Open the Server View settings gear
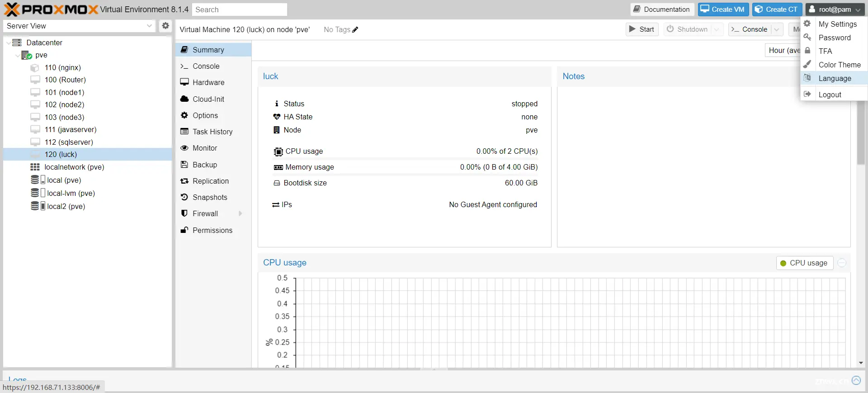Viewport: 868px width, 393px height. 165,26
